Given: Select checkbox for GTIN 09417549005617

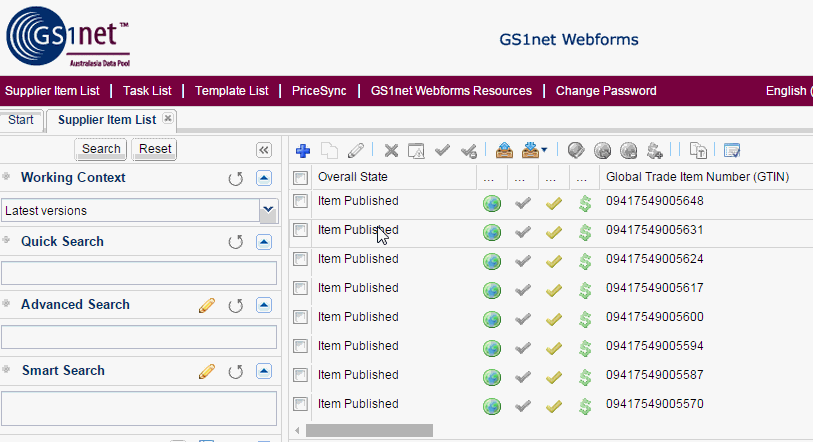Looking at the screenshot, I should (x=300, y=288).
